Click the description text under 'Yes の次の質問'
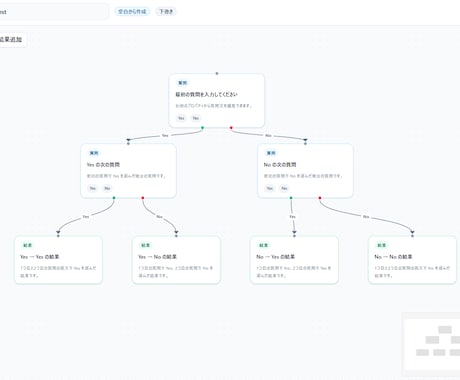Image resolution: width=460 pixels, height=380 pixels. pos(126,176)
